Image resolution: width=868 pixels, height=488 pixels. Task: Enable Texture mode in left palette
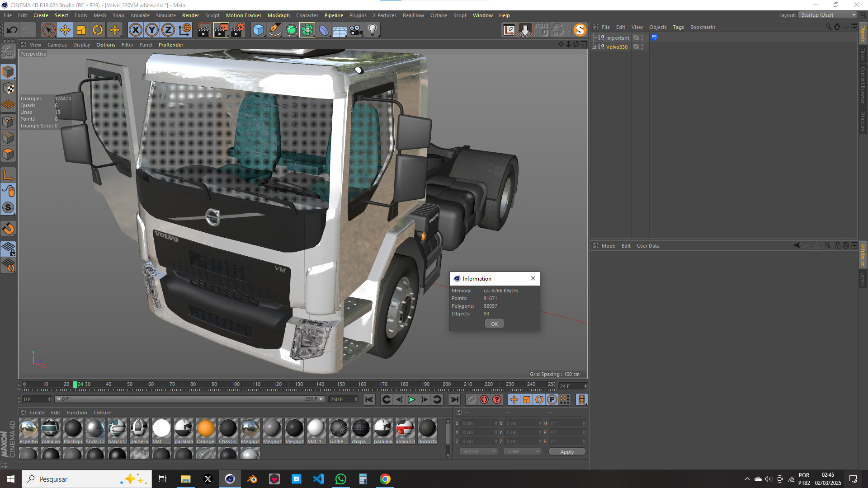click(x=8, y=89)
